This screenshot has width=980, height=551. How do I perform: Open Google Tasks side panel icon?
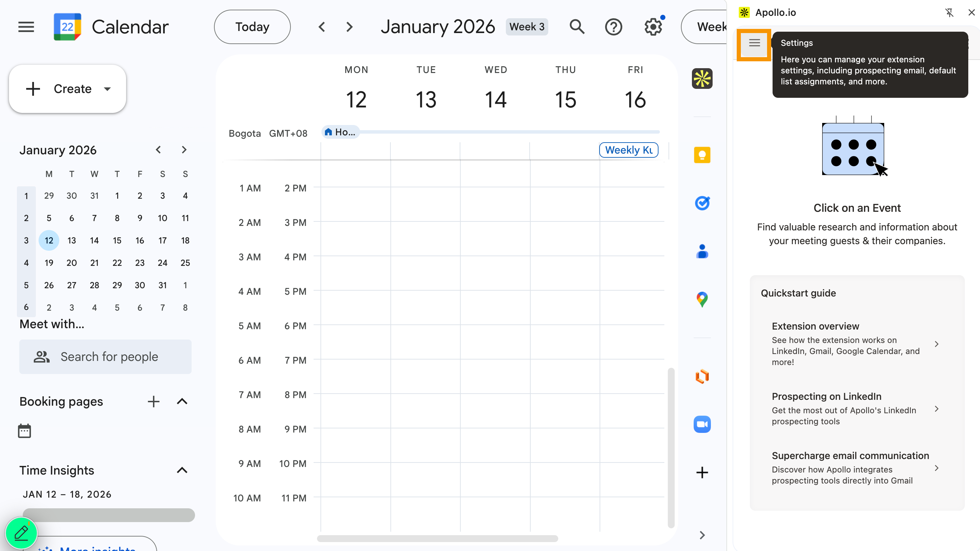pyautogui.click(x=702, y=203)
